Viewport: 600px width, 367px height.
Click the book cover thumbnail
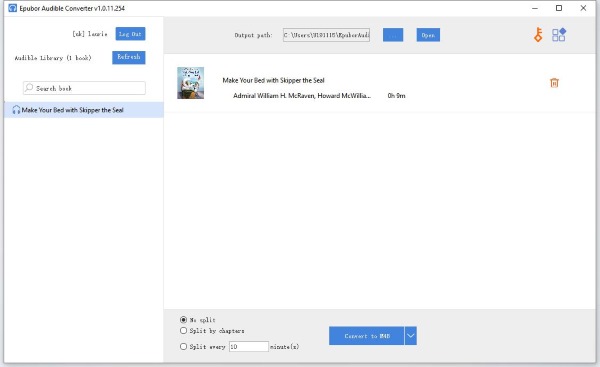[x=191, y=83]
